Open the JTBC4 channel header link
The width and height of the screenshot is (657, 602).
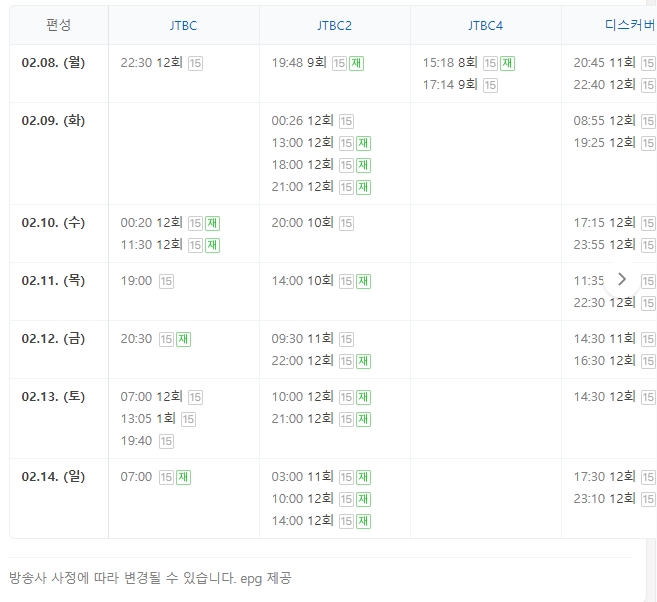pos(486,26)
